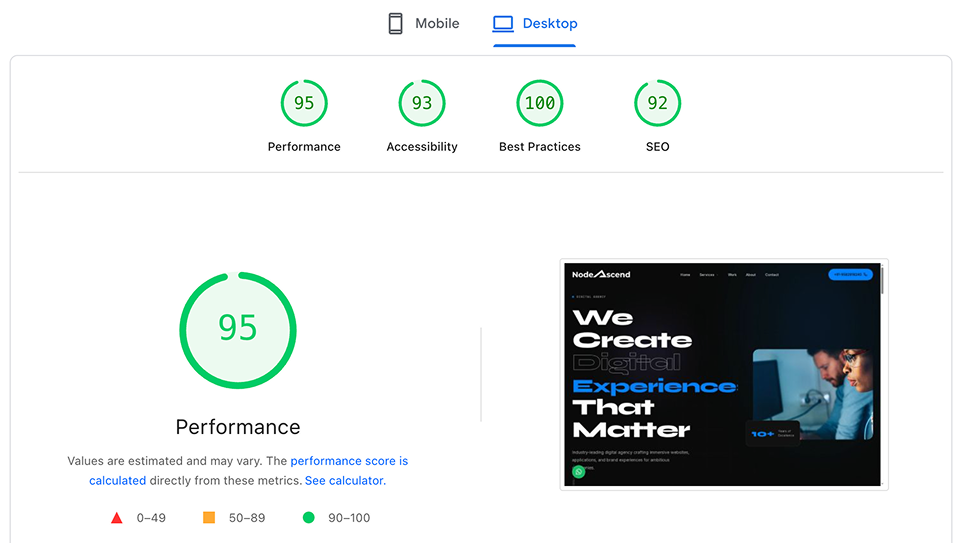Click the Accessibility label

(x=422, y=146)
